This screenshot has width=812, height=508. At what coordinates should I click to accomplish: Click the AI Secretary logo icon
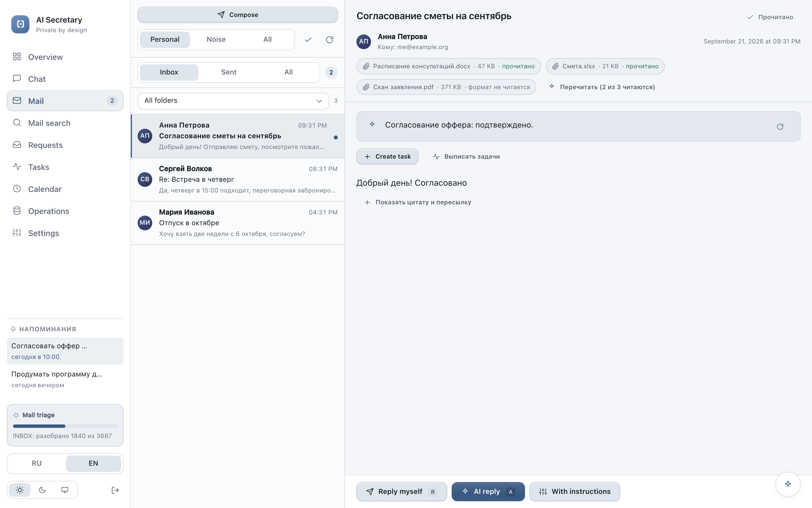[20, 24]
